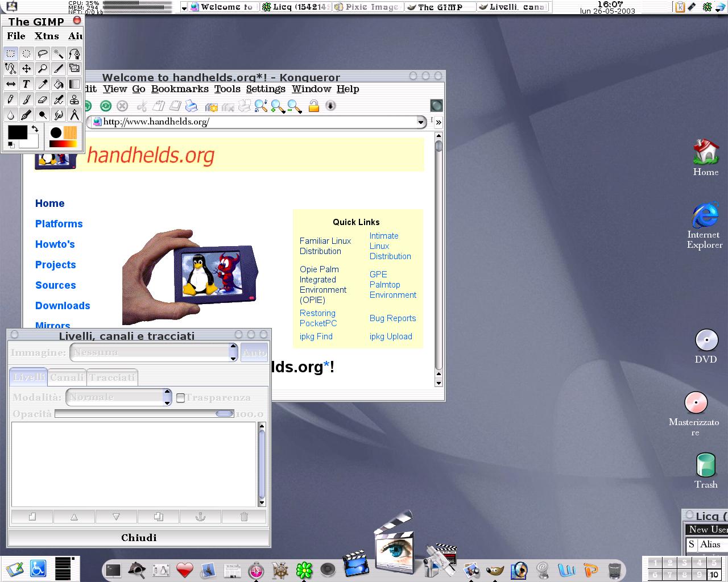
Task: Expand the Konqueror toolbar overflow chevron
Action: coord(439,122)
